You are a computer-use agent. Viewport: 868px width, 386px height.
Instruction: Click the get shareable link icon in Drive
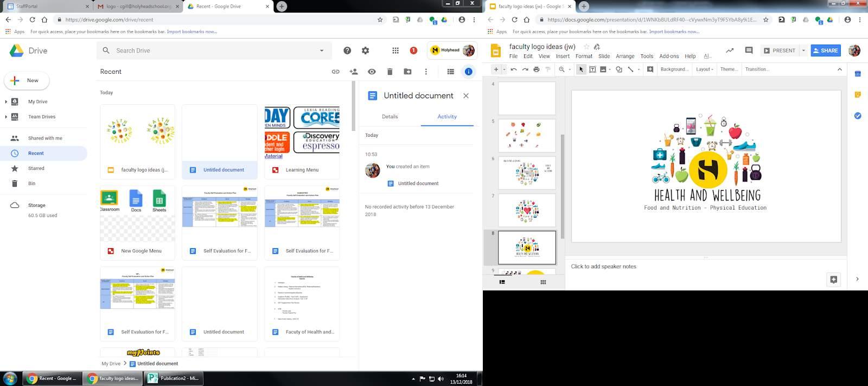click(x=335, y=72)
